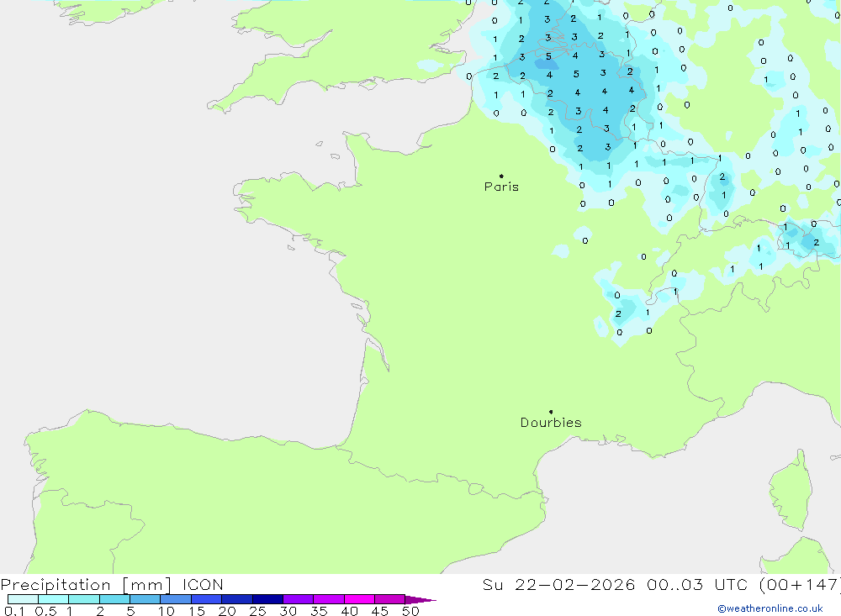The width and height of the screenshot is (841, 616).
Task: Pick the 40–45 mm magenta legend swatch
Action: pyautogui.click(x=359, y=599)
